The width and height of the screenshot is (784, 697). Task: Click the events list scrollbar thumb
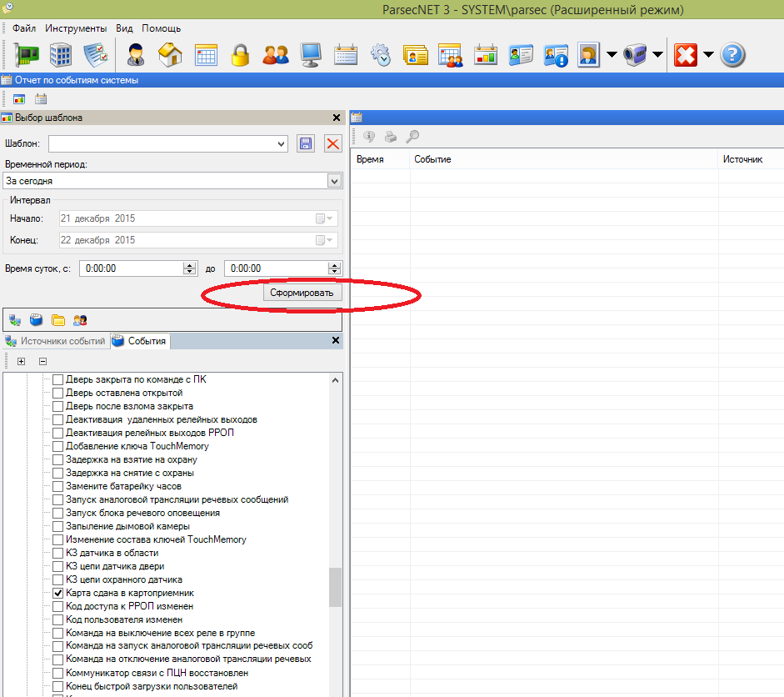pos(336,588)
